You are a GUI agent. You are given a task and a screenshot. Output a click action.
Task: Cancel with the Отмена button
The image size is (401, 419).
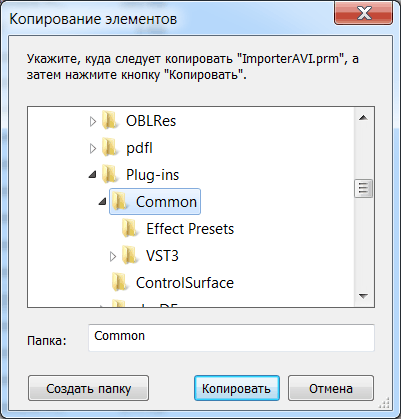pos(331,388)
